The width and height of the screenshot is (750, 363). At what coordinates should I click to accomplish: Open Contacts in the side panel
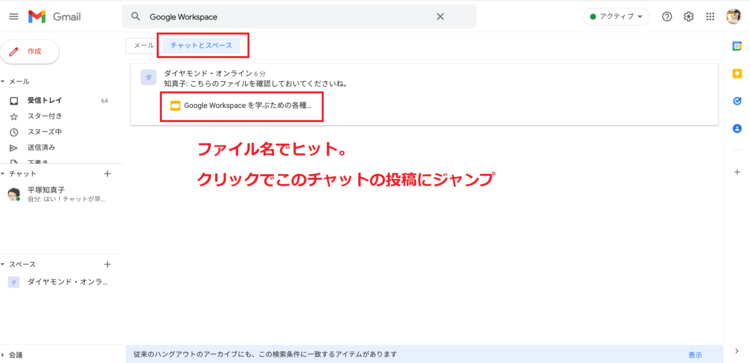737,128
